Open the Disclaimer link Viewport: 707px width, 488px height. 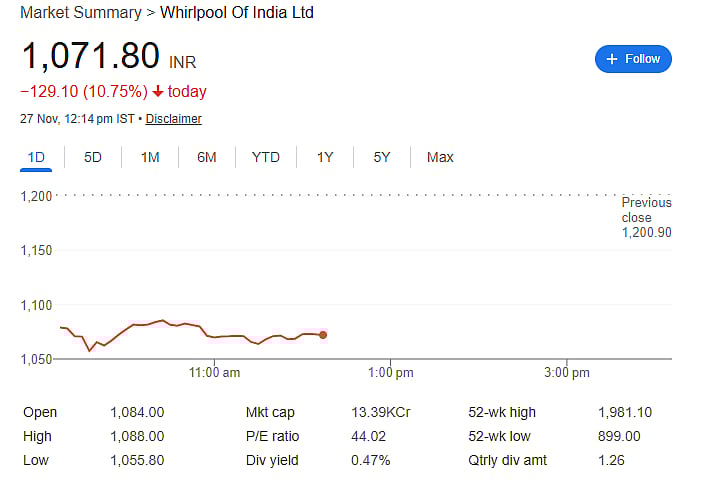[x=174, y=119]
